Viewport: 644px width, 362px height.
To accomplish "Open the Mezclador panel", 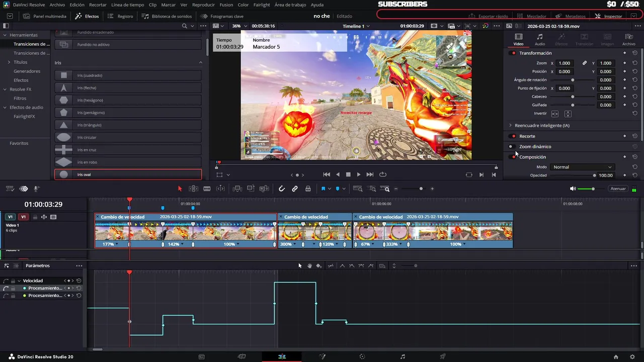I will pyautogui.click(x=531, y=16).
